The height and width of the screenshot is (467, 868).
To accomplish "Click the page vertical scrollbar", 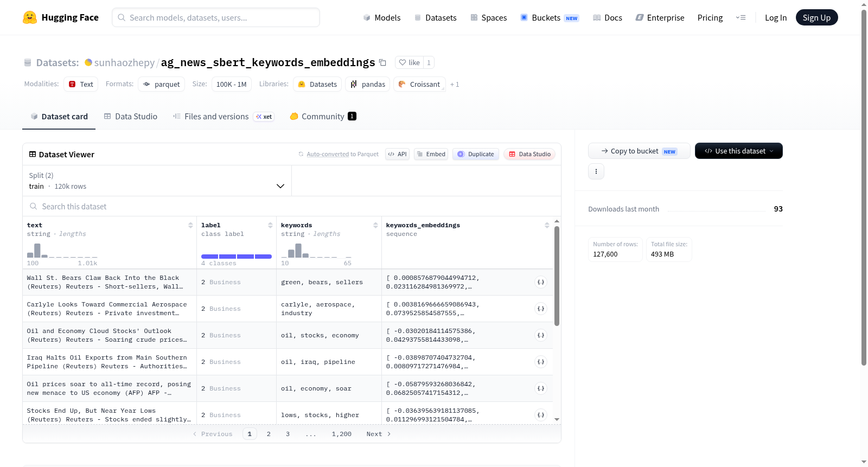I will (x=864, y=187).
